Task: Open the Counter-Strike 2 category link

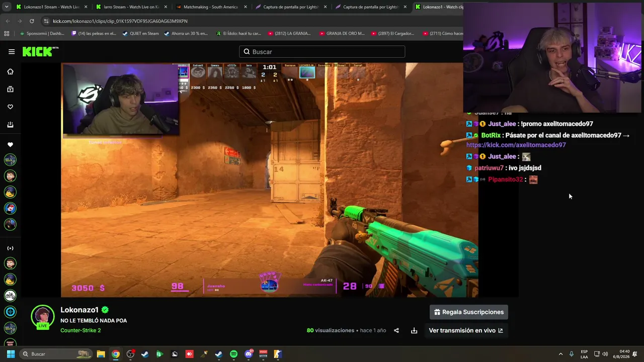Action: pyautogui.click(x=80, y=330)
